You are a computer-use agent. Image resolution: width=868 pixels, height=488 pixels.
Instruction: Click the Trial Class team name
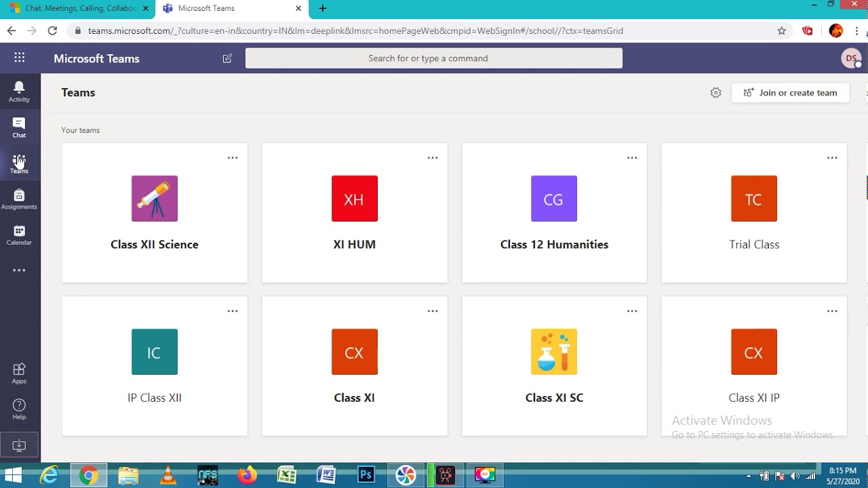pos(754,245)
